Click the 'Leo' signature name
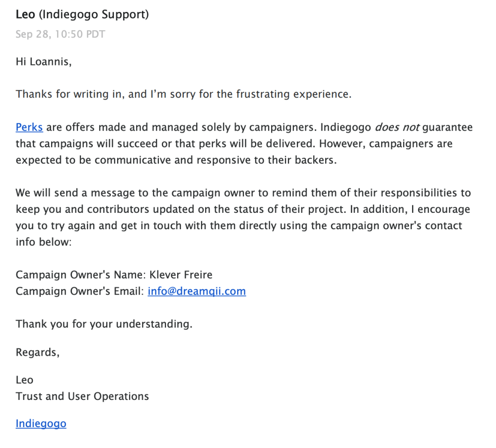 [x=25, y=380]
